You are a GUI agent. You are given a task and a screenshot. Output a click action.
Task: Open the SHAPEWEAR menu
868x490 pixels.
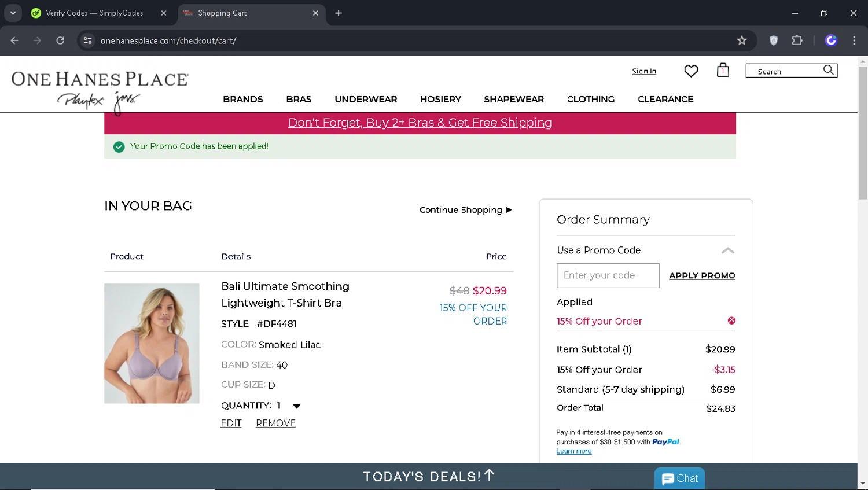[x=514, y=100]
